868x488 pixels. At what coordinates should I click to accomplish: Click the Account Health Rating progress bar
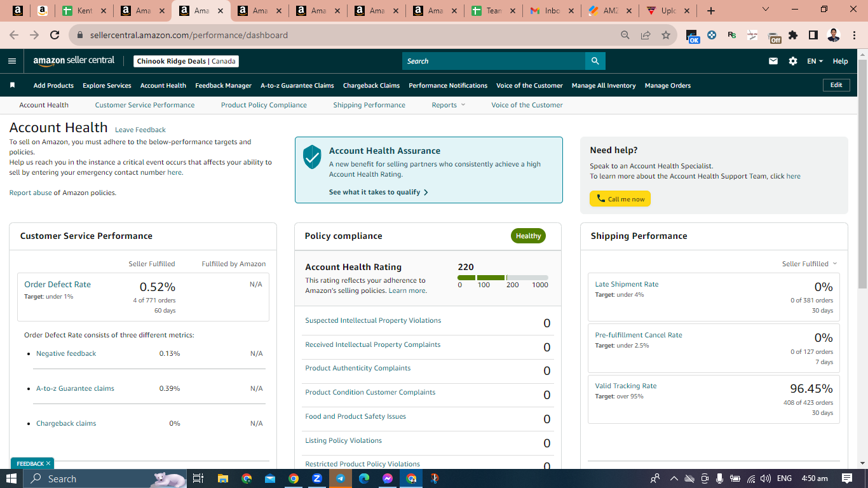click(x=503, y=278)
